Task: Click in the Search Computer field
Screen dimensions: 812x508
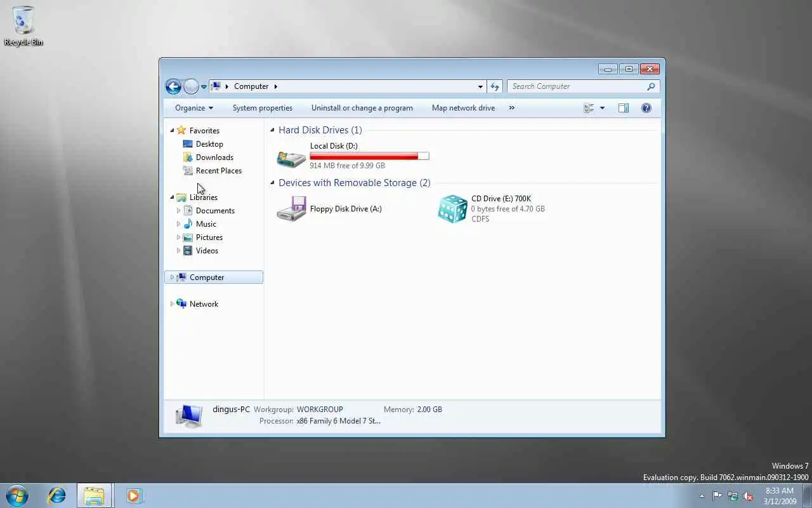Action: click(577, 86)
